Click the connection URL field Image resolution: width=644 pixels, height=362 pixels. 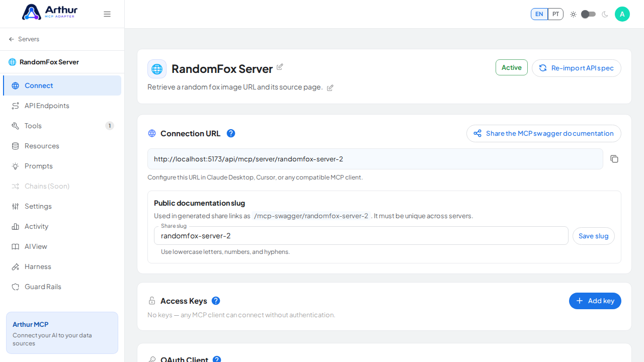point(375,159)
